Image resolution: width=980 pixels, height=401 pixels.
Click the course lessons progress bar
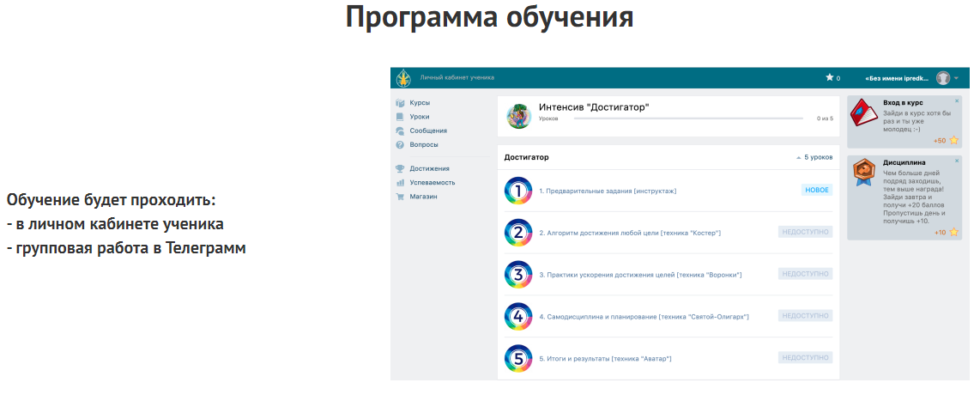pos(687,118)
